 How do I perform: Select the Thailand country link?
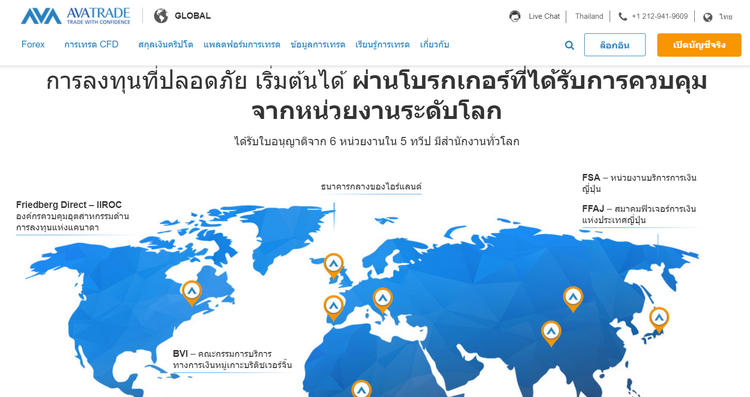click(x=589, y=16)
